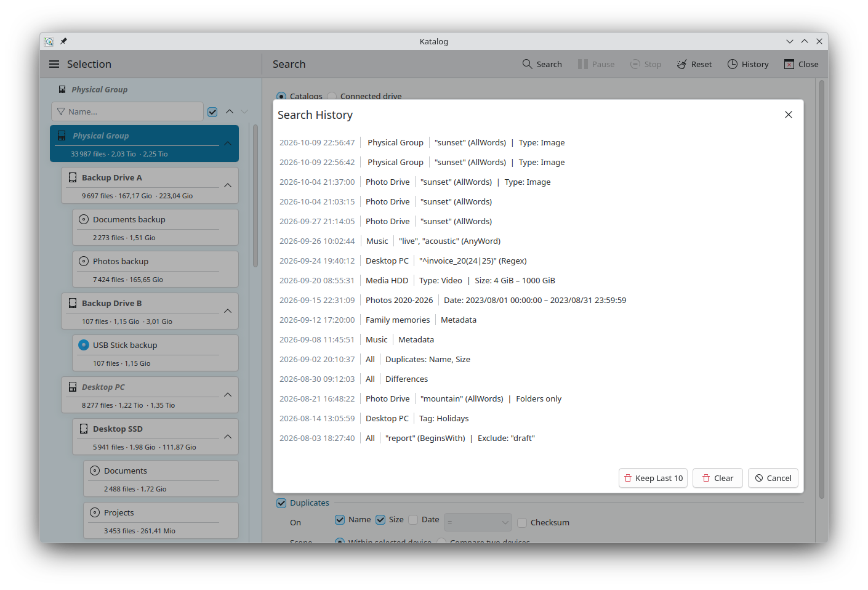Click the collapse-all up chevron near the filter
868x590 pixels.
click(x=230, y=111)
